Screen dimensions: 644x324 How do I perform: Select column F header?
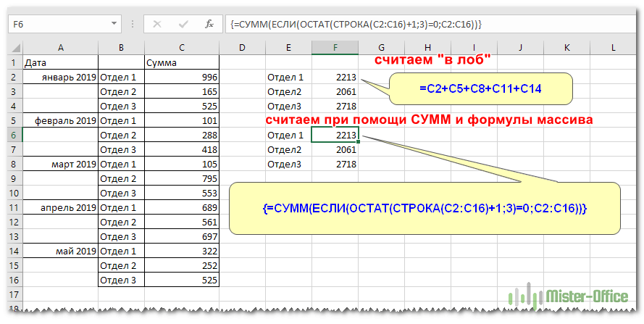pyautogui.click(x=334, y=48)
